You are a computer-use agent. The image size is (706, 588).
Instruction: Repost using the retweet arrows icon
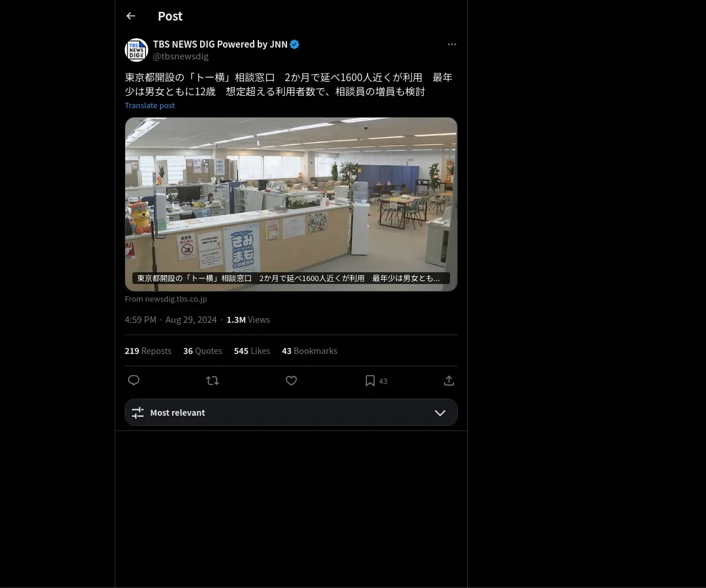point(212,380)
